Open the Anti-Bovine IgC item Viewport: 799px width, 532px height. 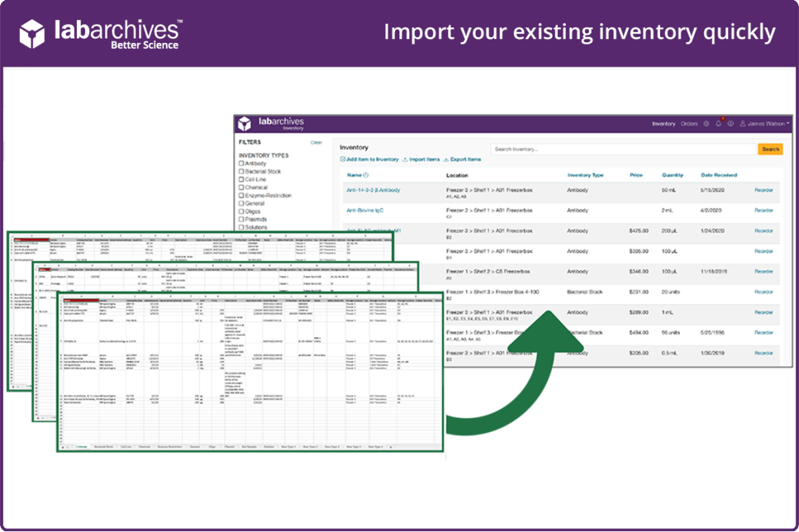[365, 210]
